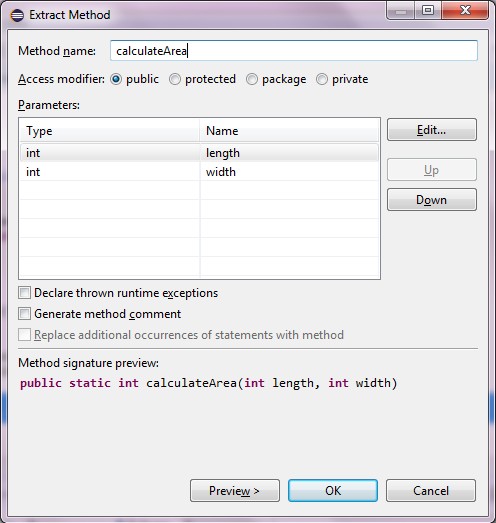Cancel the Extract Method dialog

tap(431, 491)
